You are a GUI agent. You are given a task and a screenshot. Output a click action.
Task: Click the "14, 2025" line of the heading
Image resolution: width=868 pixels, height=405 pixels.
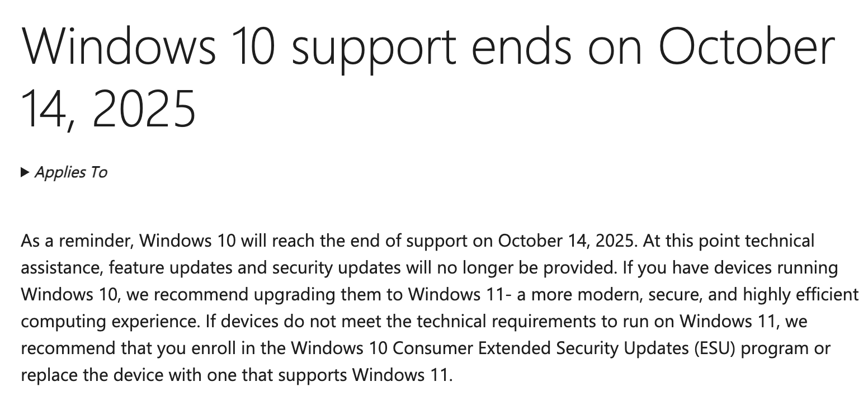(x=108, y=107)
